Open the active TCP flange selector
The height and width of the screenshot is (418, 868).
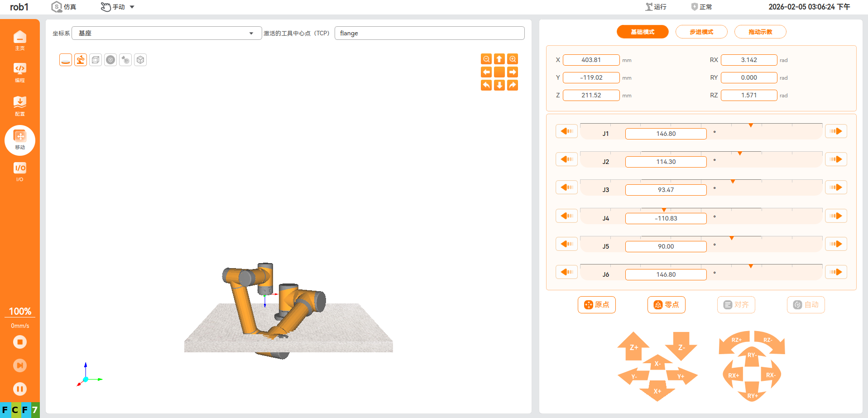429,33
